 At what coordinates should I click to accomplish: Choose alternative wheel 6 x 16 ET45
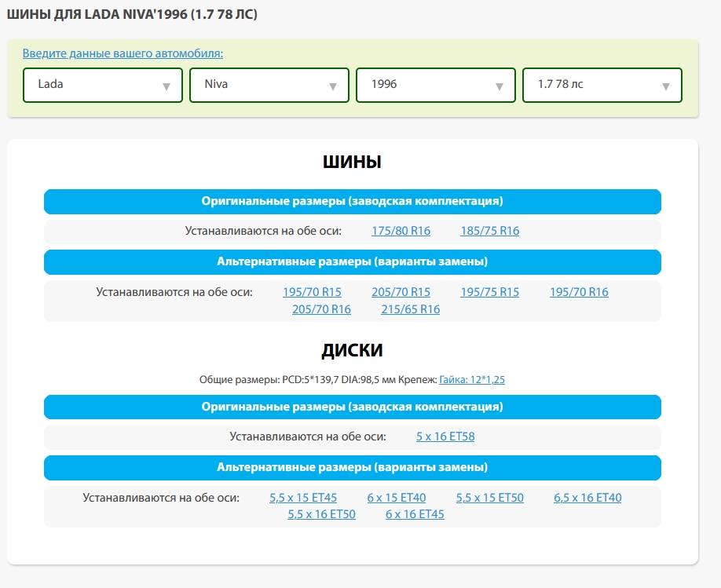(x=415, y=514)
